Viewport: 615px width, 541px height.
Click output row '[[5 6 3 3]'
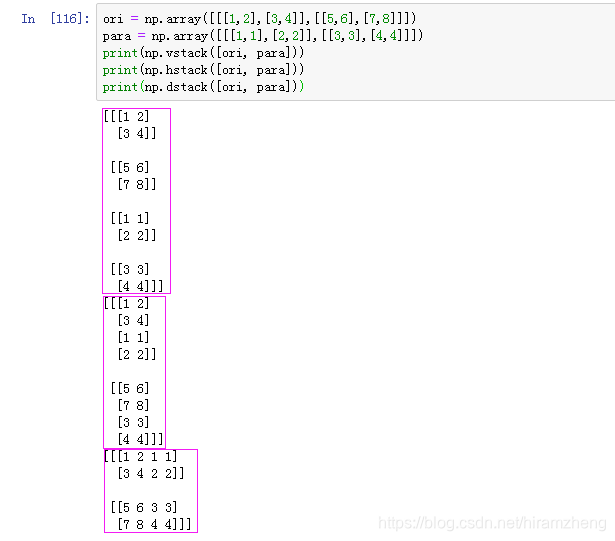pyautogui.click(x=144, y=507)
